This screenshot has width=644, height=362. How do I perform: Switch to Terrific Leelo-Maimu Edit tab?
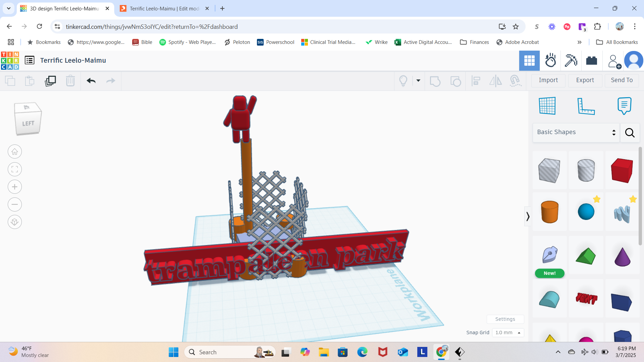164,9
